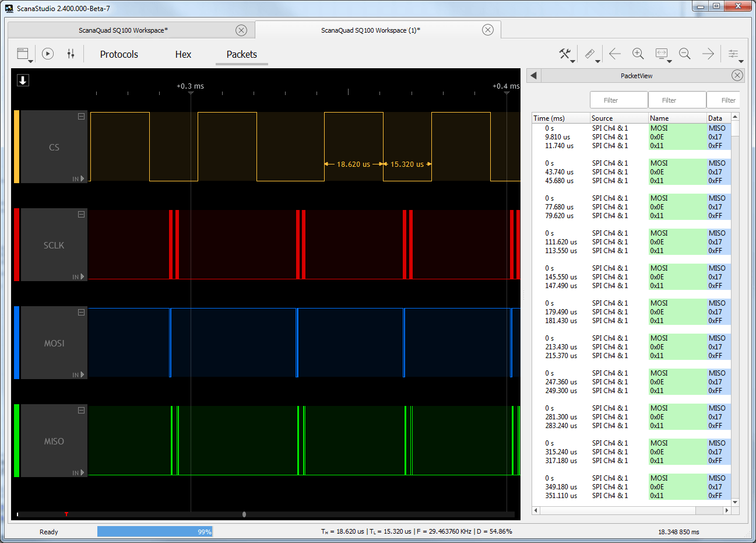Select the 247.360 us packet row
This screenshot has width=756, height=543.
(x=631, y=382)
